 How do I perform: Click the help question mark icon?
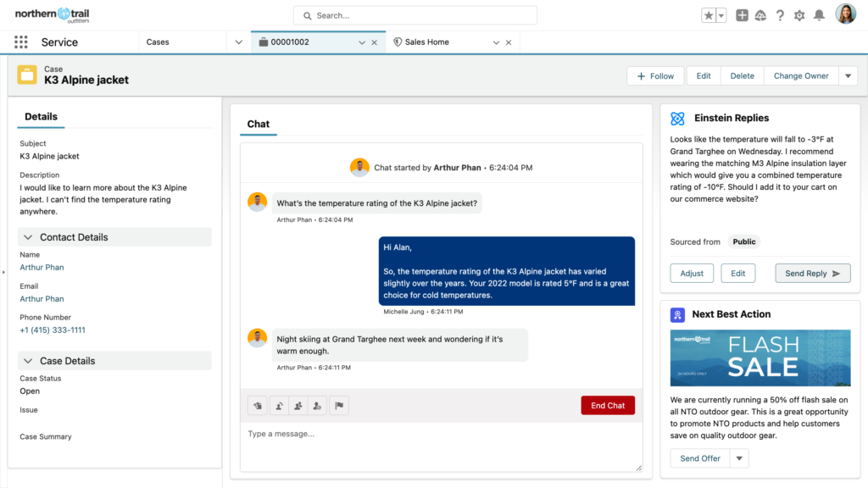point(780,15)
